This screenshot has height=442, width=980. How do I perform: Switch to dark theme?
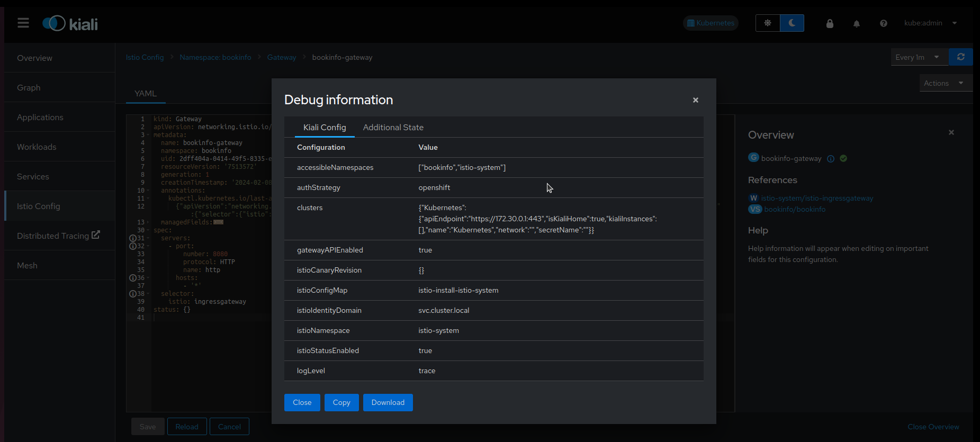click(x=792, y=23)
